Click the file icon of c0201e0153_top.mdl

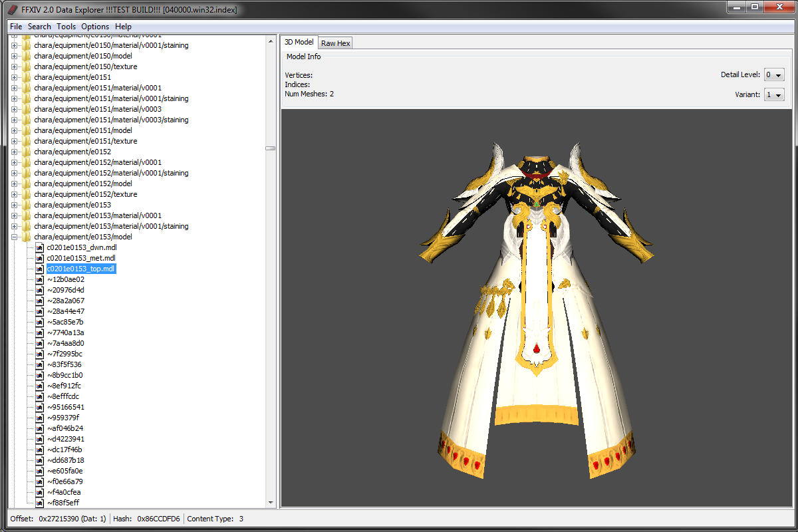click(x=39, y=269)
